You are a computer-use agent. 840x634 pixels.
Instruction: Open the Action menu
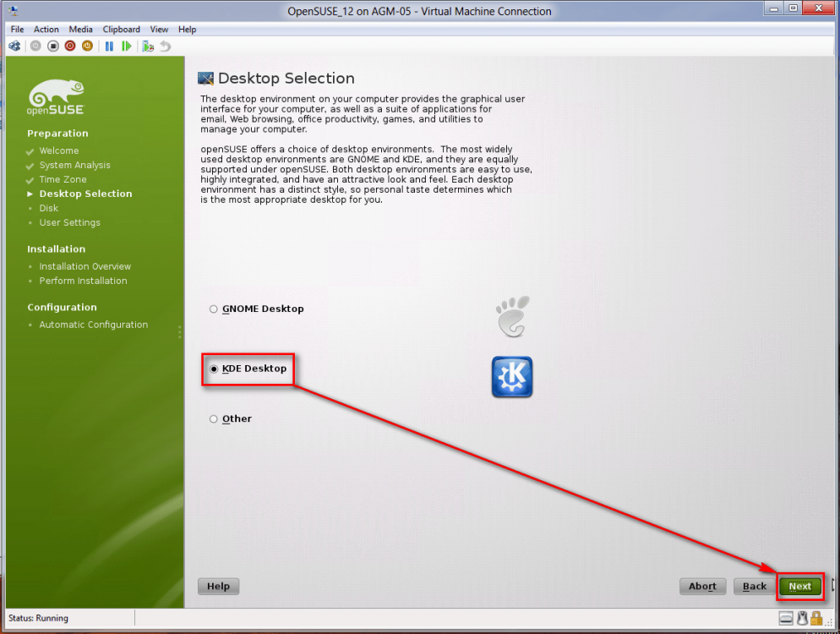(46, 30)
